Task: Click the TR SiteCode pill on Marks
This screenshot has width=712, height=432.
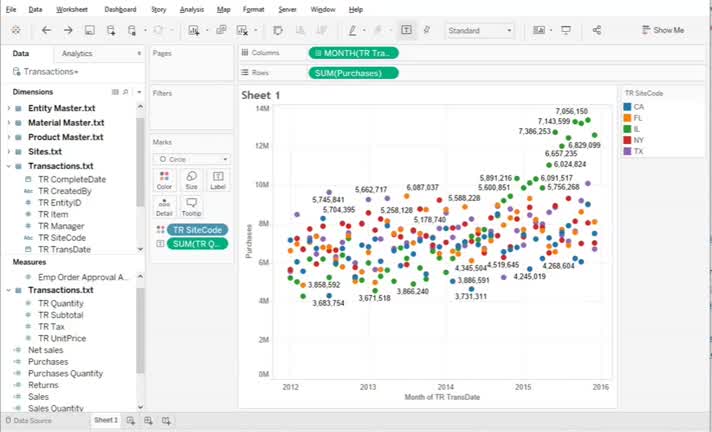Action: click(197, 230)
